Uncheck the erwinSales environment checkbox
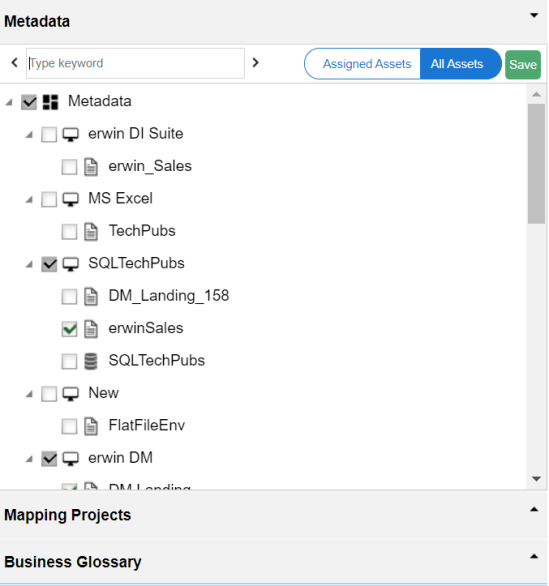Viewport: 549px width, 586px height. [70, 329]
